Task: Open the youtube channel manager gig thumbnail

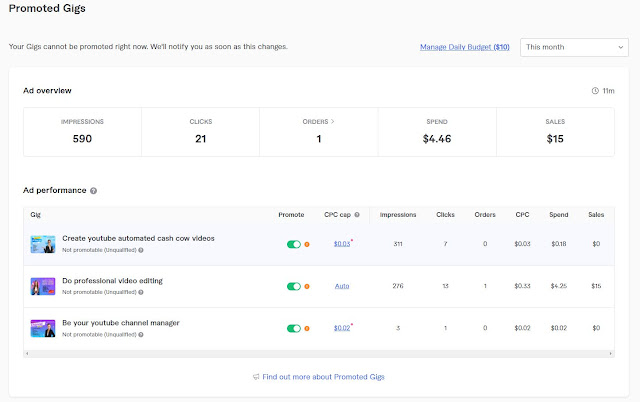Action: click(43, 328)
